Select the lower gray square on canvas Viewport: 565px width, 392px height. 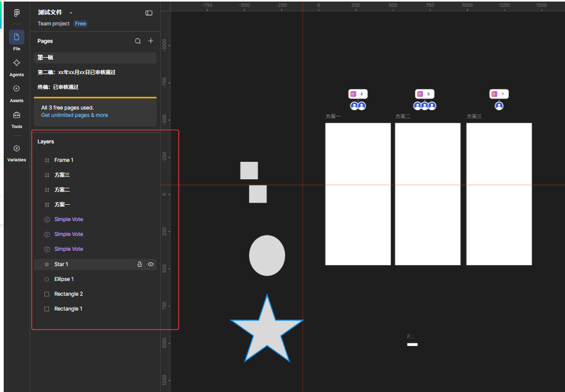pyautogui.click(x=258, y=194)
